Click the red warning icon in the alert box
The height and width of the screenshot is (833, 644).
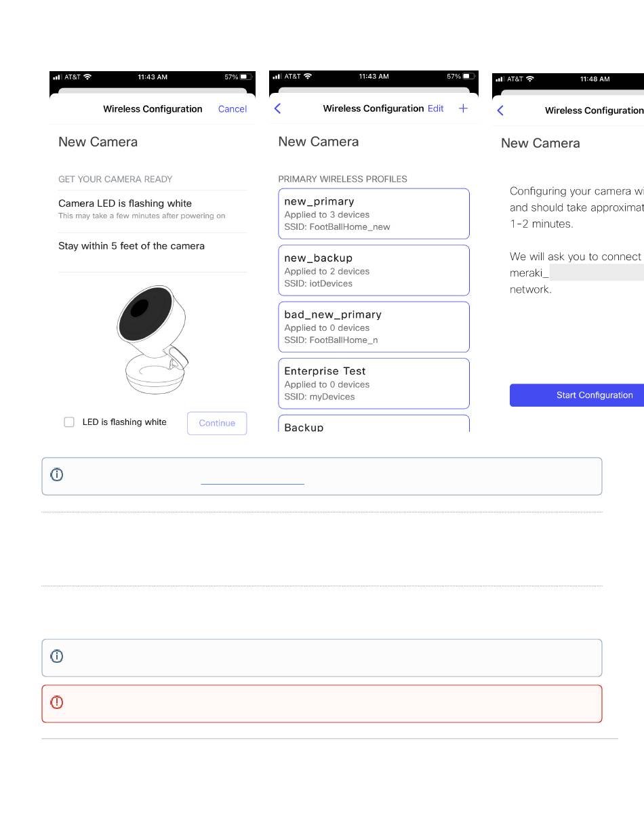[x=57, y=703]
